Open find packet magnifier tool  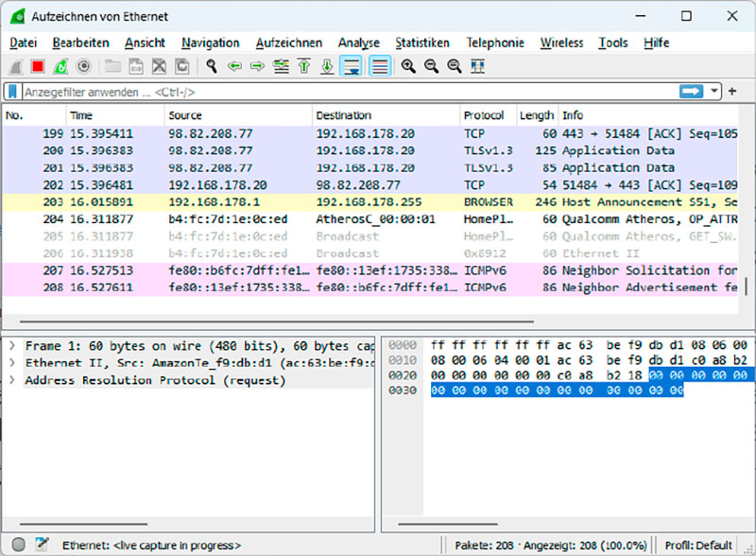211,66
